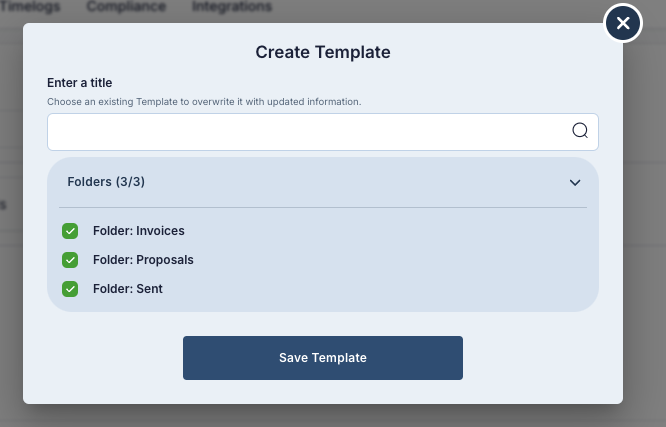
Task: Collapse the Folders section chevron
Action: coord(575,183)
